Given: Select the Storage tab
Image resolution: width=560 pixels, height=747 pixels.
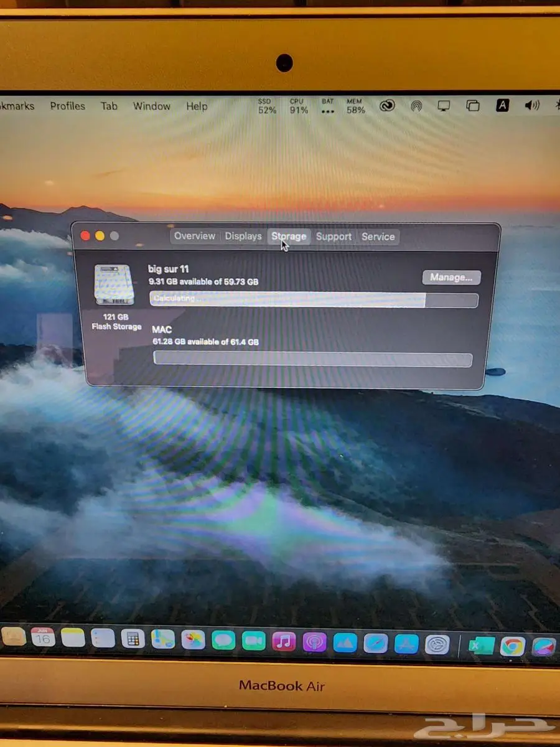Looking at the screenshot, I should [x=289, y=237].
